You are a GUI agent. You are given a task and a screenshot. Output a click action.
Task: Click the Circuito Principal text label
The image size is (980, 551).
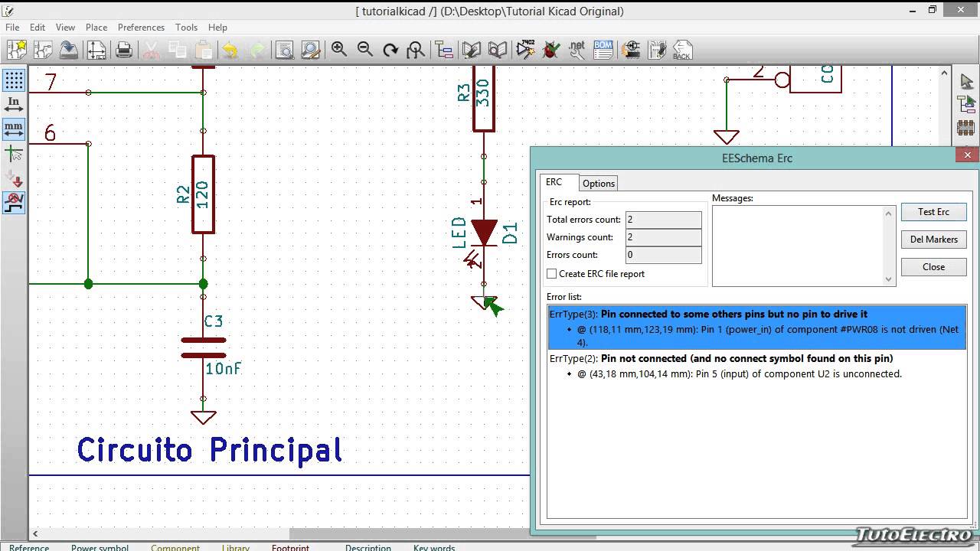coord(209,449)
